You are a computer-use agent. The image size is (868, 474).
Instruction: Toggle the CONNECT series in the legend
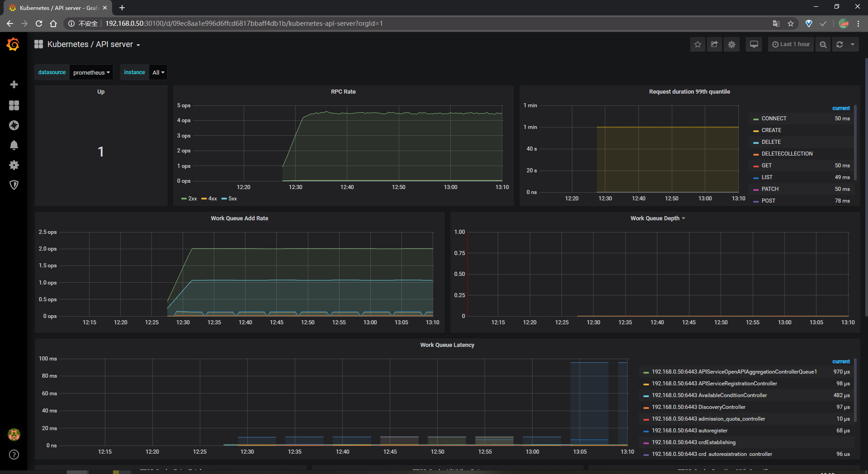click(x=774, y=118)
